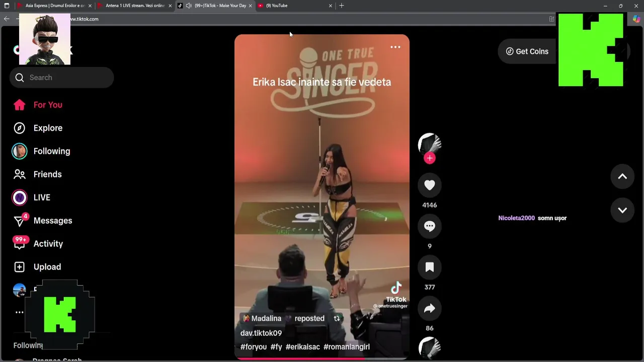The height and width of the screenshot is (362, 644).
Task: Open Activity notifications icon
Action: tap(19, 243)
